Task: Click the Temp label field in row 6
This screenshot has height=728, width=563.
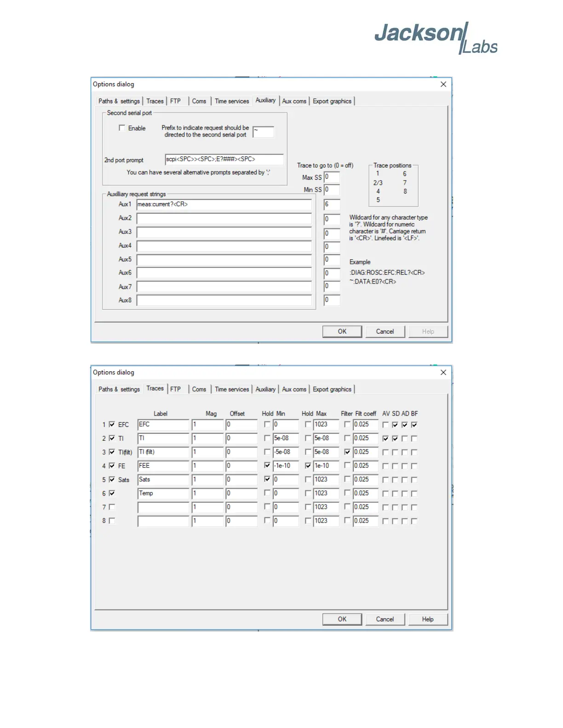Action: pos(163,493)
